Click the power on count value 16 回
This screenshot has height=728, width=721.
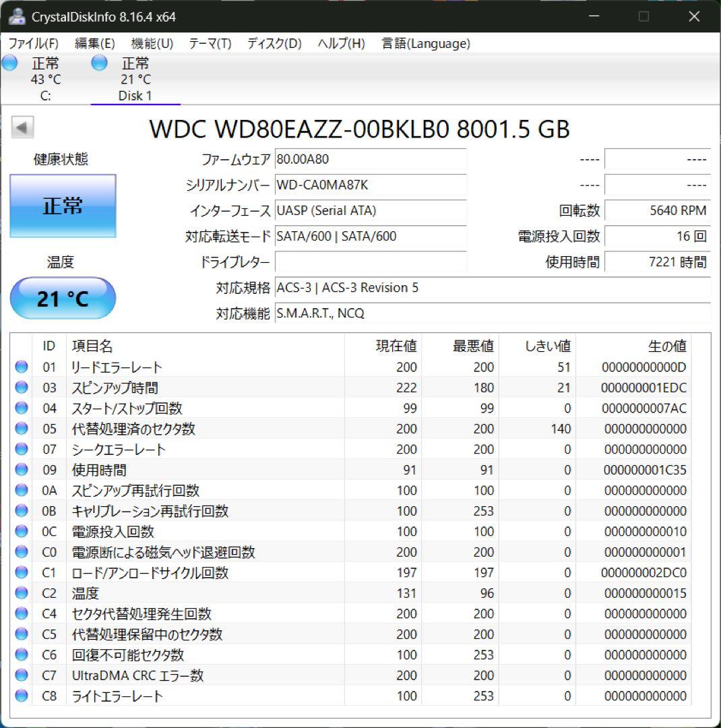658,237
